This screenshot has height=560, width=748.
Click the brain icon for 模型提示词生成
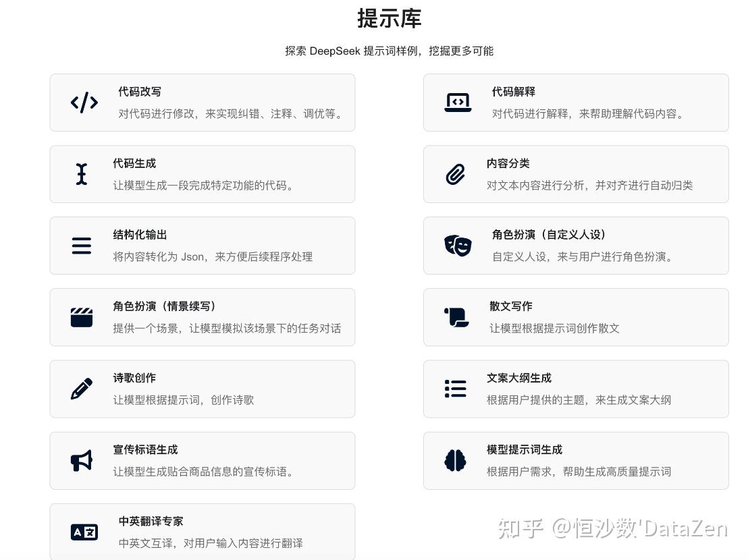[x=455, y=460]
